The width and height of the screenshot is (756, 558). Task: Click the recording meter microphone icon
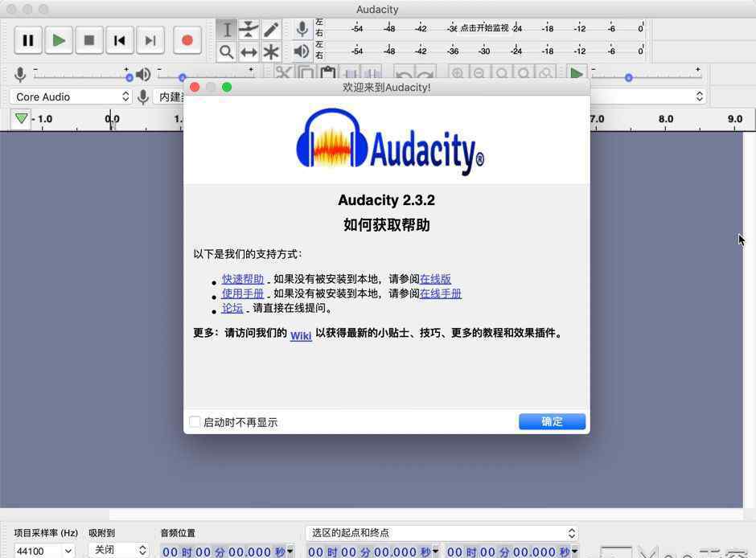point(302,29)
